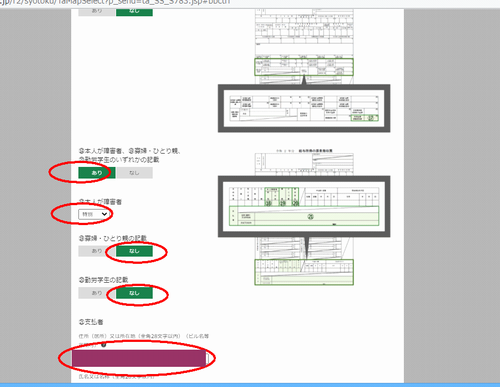Screen dimensions: 500x387
Task: Focus the 支払者 住所 input field
Action: click(140, 358)
